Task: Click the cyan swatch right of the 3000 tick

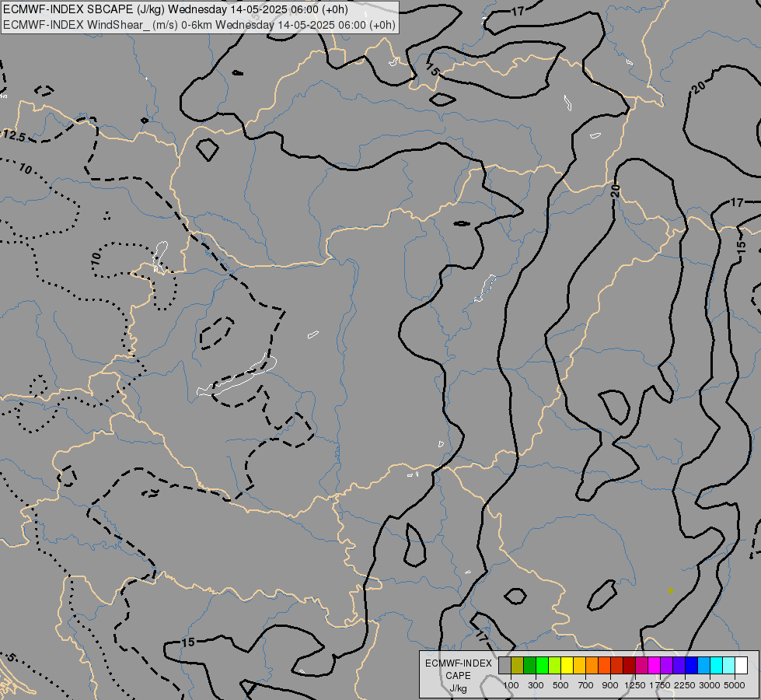Action: pyautogui.click(x=717, y=666)
